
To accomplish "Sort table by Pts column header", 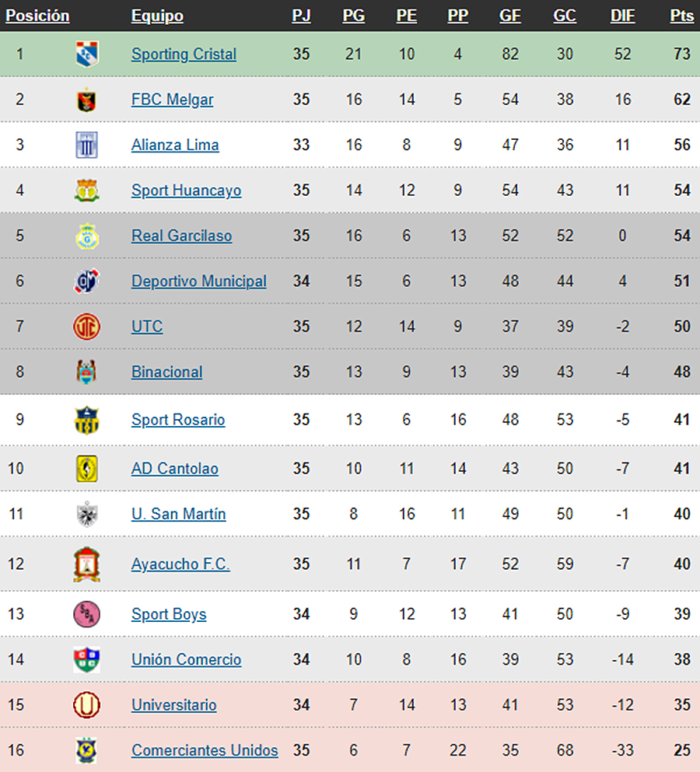I will (x=682, y=16).
